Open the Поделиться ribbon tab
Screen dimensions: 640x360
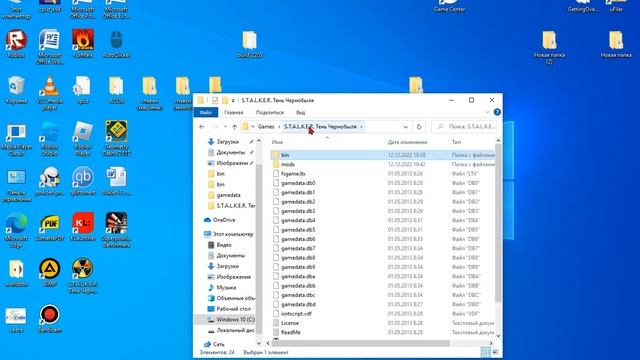pyautogui.click(x=269, y=112)
